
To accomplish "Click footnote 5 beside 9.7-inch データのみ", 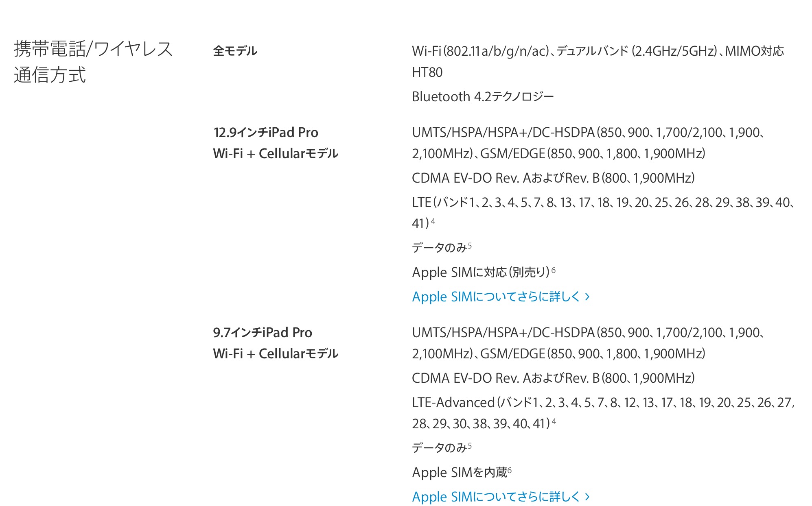I will point(470,446).
